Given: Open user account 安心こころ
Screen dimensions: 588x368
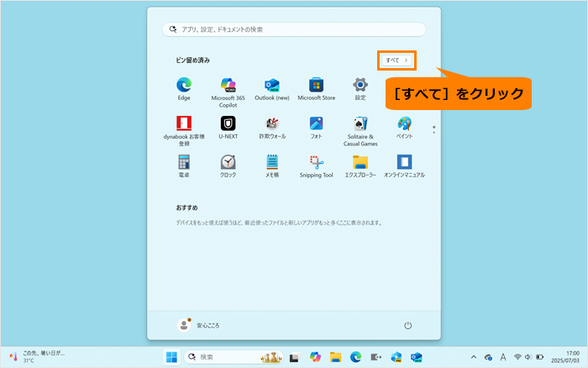Looking at the screenshot, I should (x=198, y=325).
